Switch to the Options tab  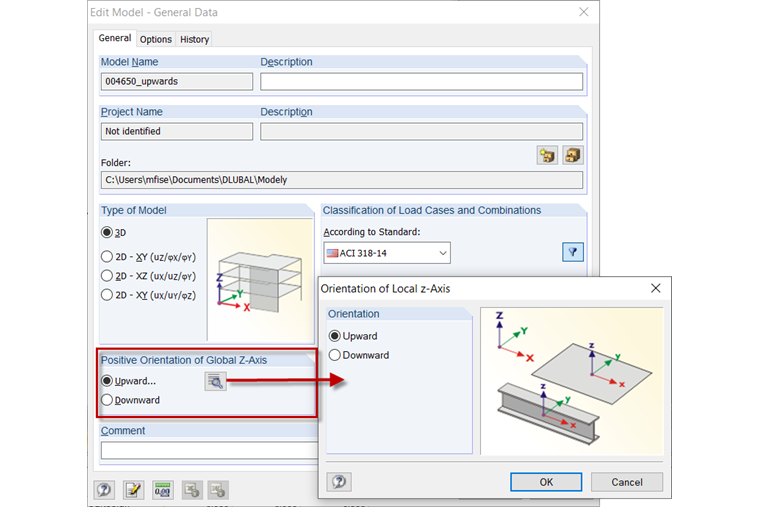tap(156, 39)
